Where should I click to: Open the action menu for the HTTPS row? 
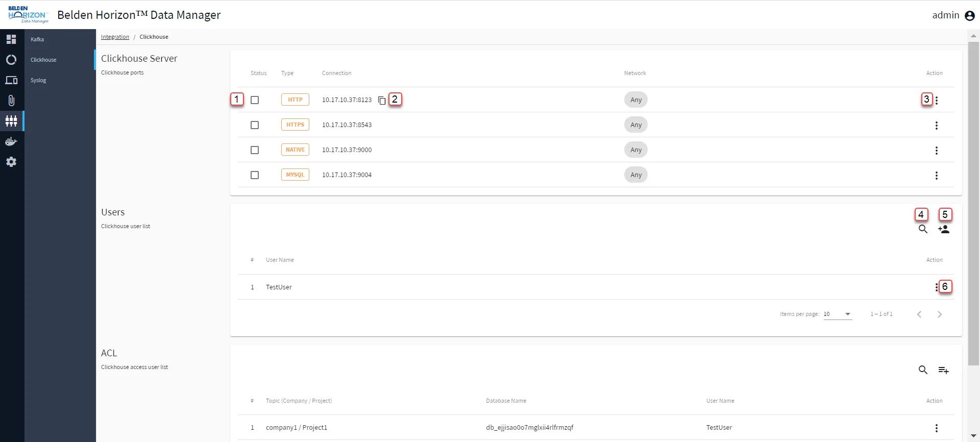[937, 126]
